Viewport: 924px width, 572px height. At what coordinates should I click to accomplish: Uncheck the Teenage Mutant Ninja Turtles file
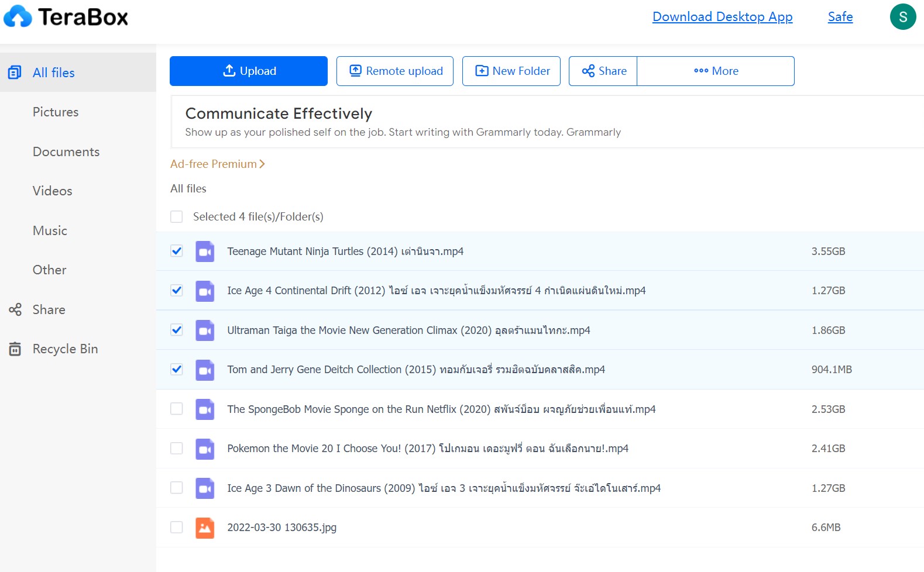[x=176, y=251]
